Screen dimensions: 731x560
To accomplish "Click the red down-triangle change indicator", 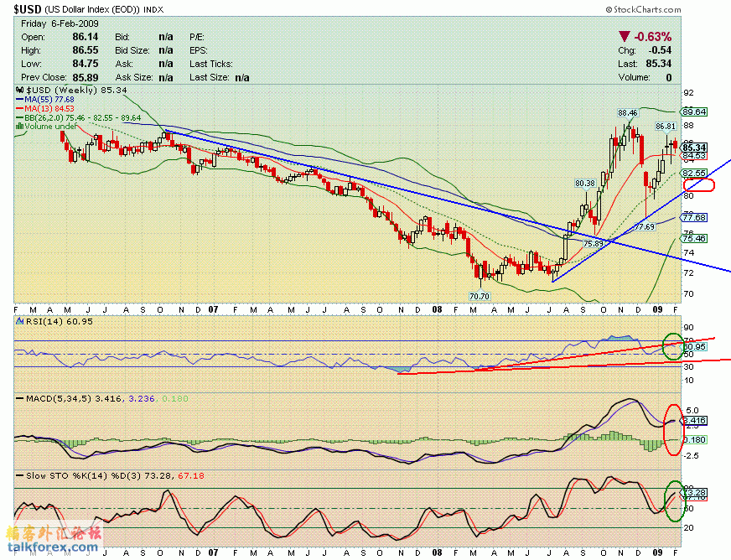I will pos(625,36).
